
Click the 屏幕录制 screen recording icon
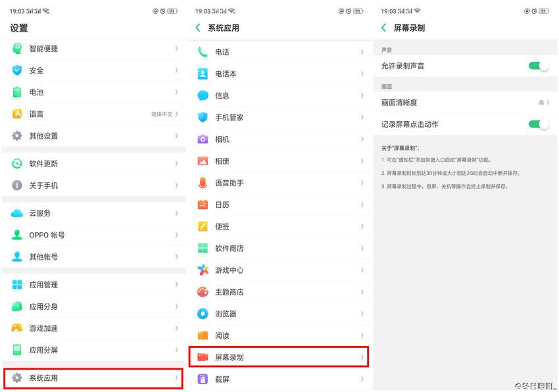click(204, 356)
